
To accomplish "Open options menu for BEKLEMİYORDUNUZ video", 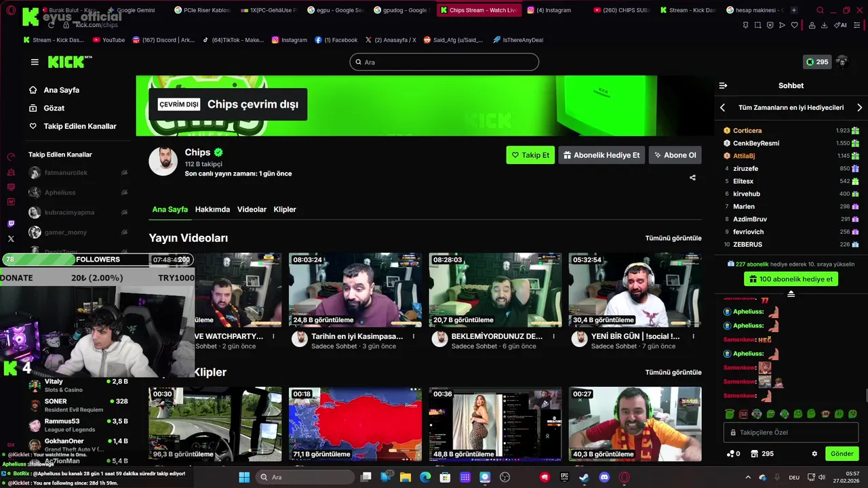I will coord(554,336).
